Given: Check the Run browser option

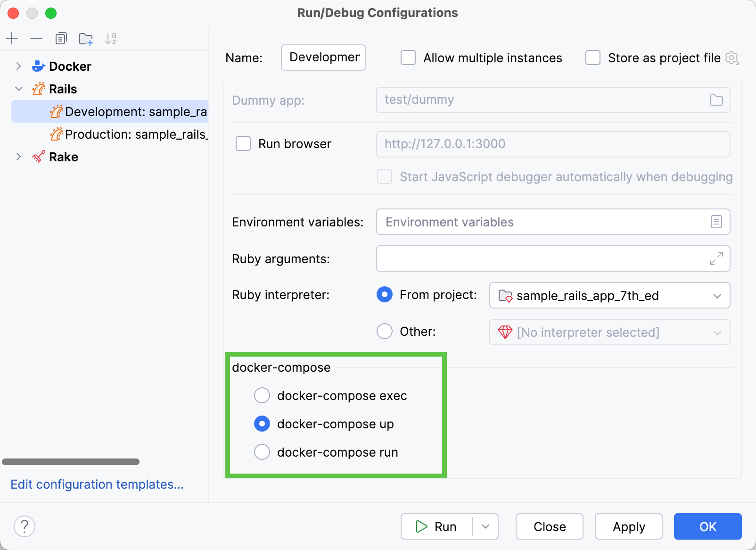Looking at the screenshot, I should (x=243, y=144).
